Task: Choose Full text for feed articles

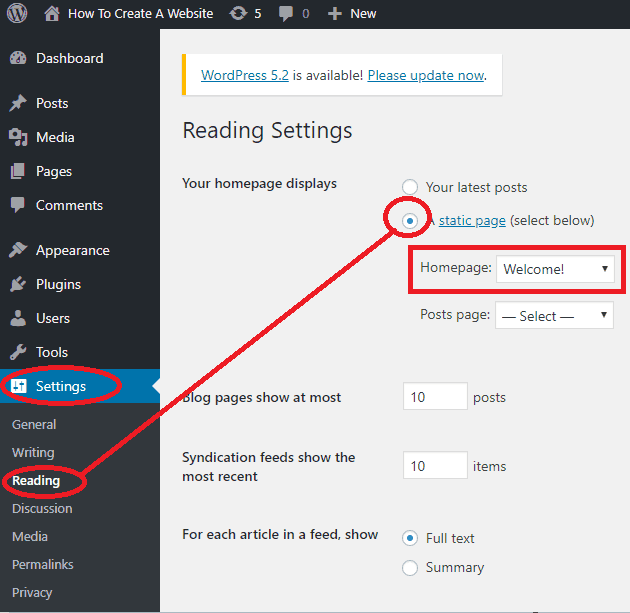Action: coord(410,538)
